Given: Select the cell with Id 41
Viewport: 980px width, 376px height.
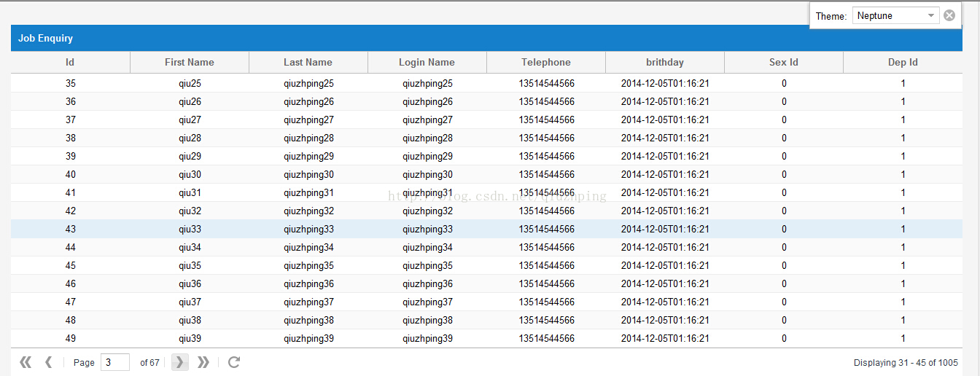Looking at the screenshot, I should [x=70, y=192].
